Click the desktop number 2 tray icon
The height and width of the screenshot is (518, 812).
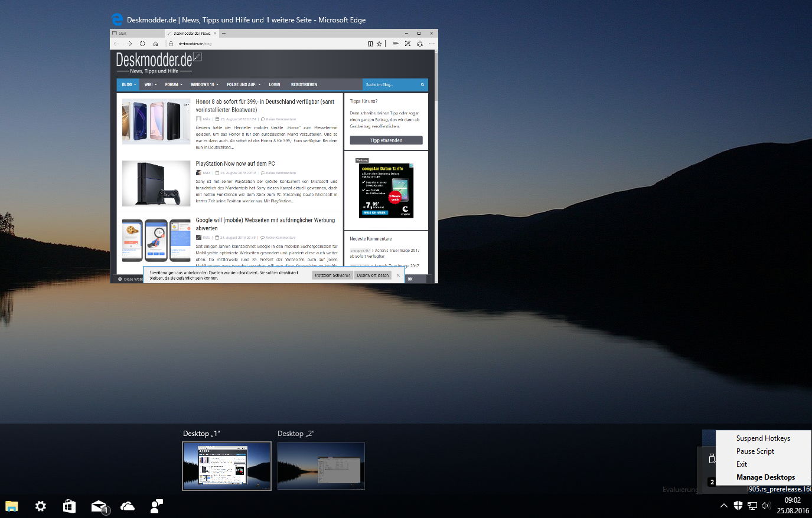tap(712, 482)
